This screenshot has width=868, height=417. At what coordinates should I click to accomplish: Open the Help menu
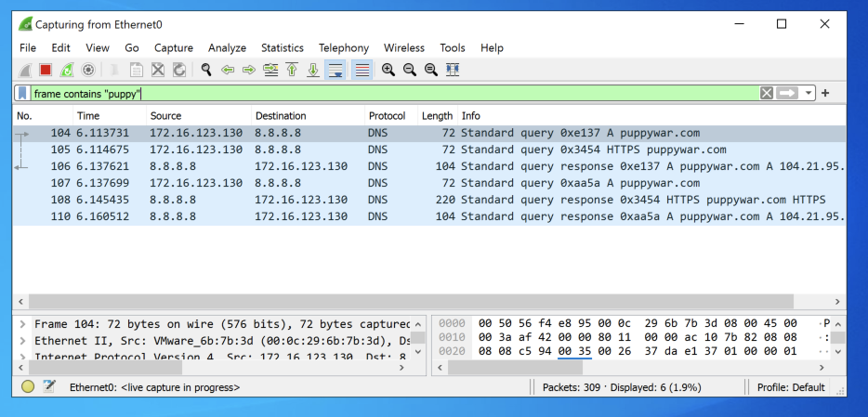[x=493, y=48]
